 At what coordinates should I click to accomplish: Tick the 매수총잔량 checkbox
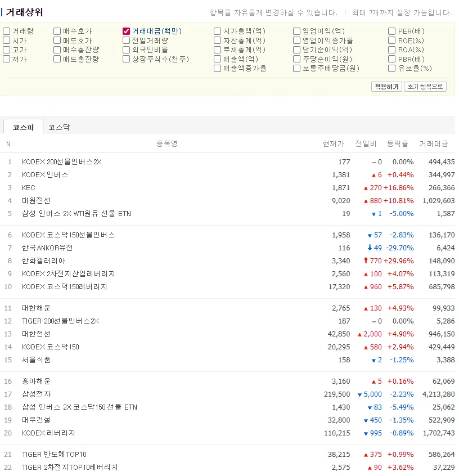click(x=57, y=50)
